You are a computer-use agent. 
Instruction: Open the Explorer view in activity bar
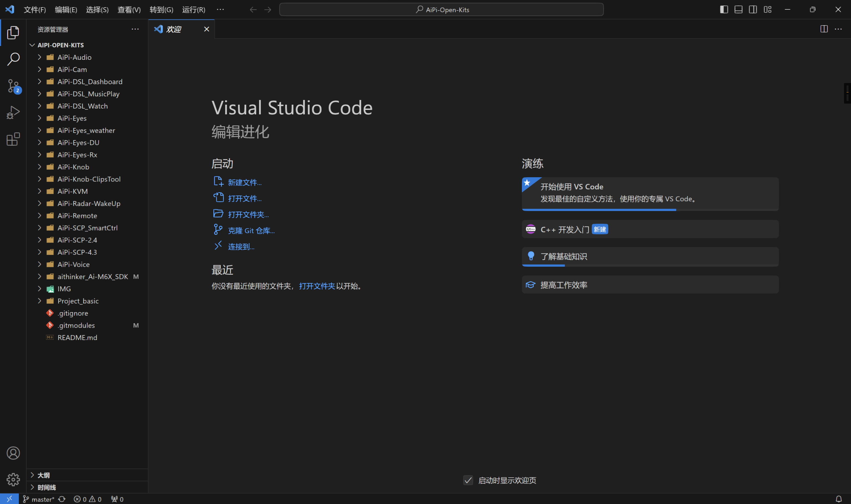click(x=13, y=33)
